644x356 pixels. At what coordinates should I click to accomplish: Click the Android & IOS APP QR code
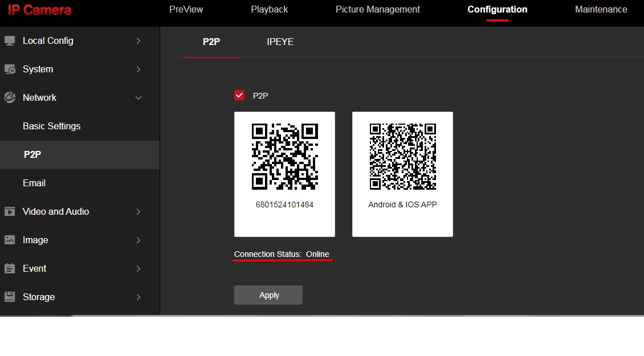point(402,157)
